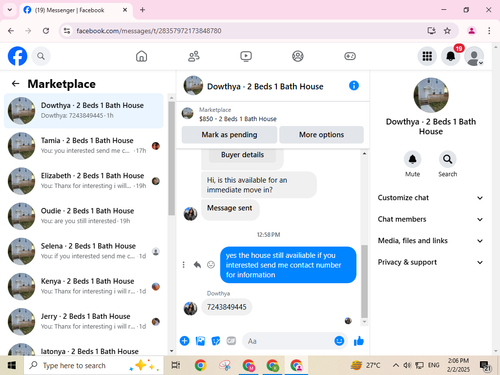
Task: Open notifications bell showing 19
Action: click(451, 56)
